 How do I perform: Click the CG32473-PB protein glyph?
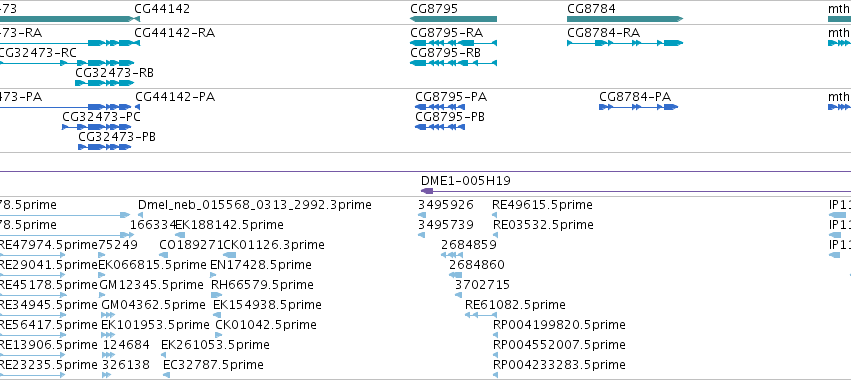105,147
